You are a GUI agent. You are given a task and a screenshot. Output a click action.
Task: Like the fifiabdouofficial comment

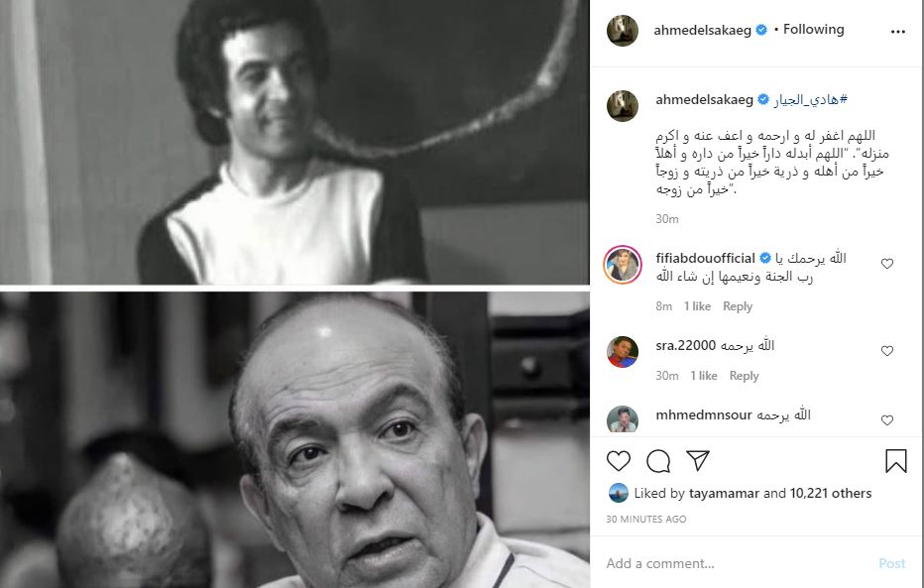tap(887, 264)
